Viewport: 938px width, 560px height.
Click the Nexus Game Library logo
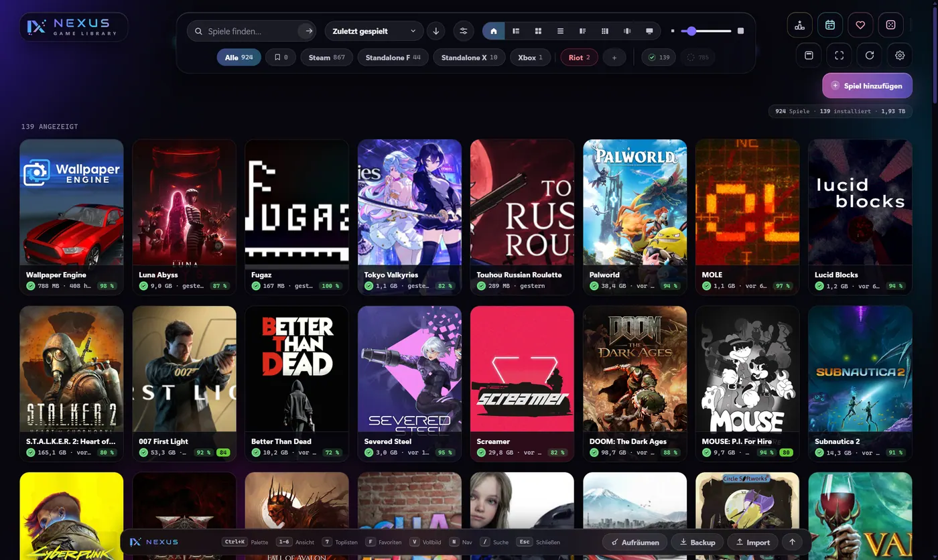pyautogui.click(x=74, y=27)
